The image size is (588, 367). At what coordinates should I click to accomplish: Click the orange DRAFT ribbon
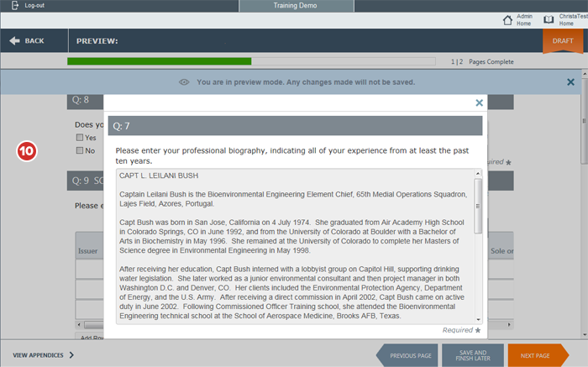point(562,41)
